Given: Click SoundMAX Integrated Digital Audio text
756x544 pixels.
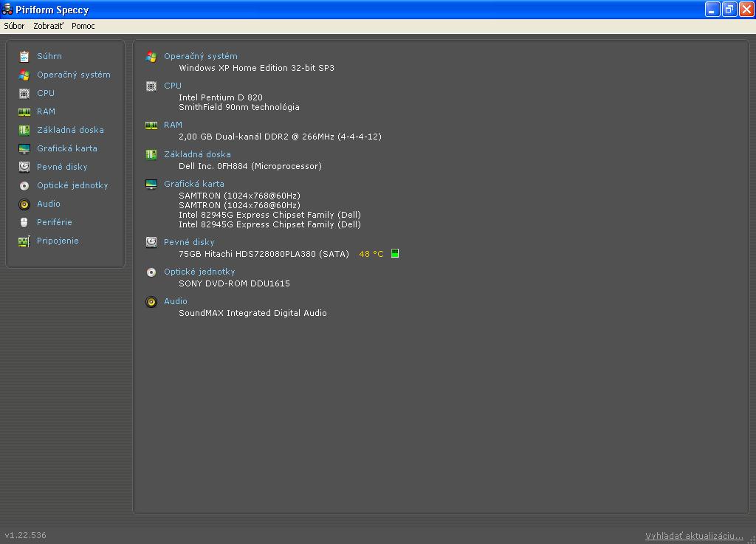Looking at the screenshot, I should 252,313.
